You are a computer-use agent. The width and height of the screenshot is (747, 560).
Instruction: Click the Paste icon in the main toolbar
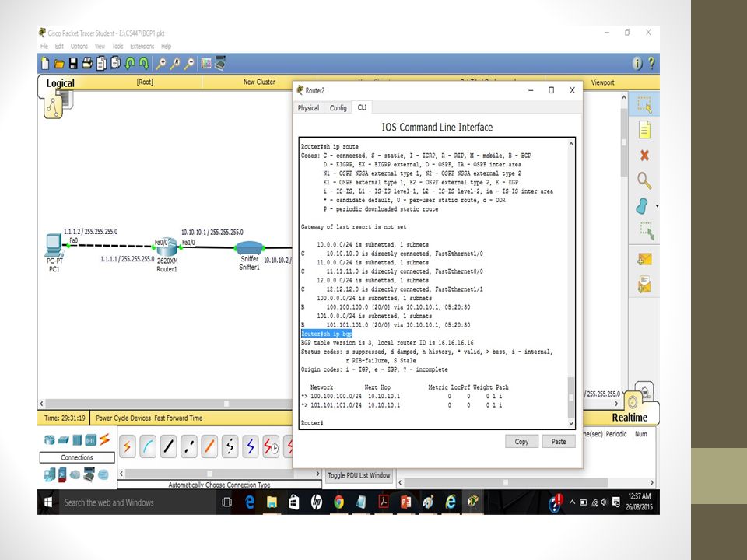click(x=115, y=63)
